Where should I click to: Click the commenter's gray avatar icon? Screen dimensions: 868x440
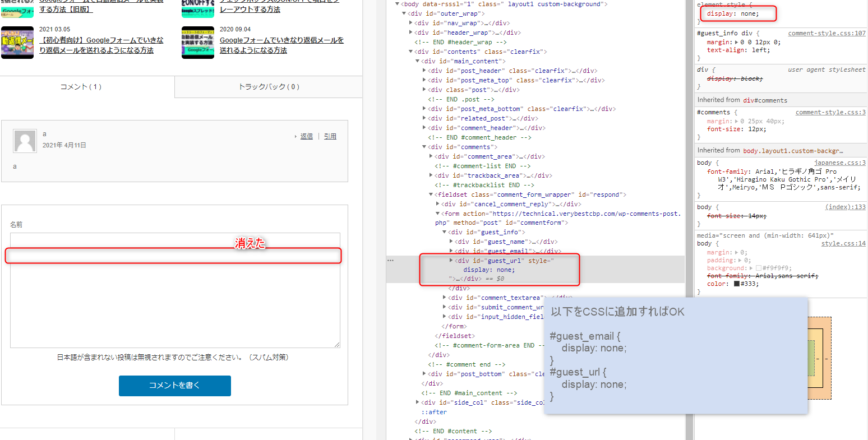[x=25, y=141]
